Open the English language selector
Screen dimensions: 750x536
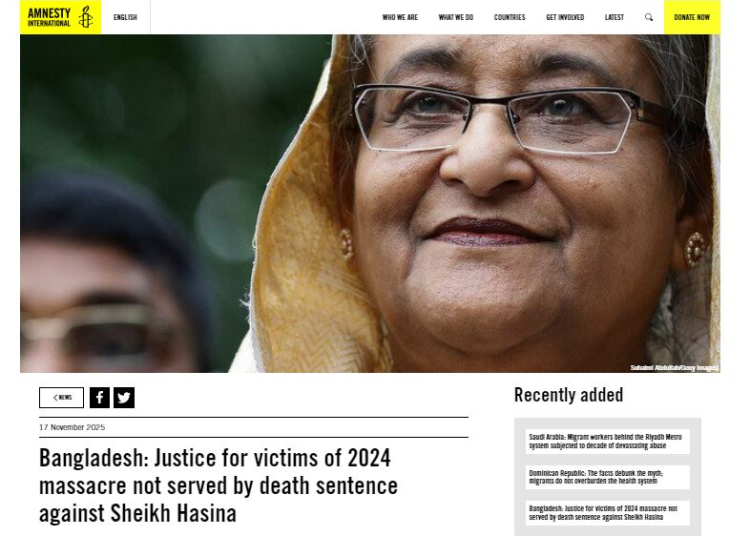point(125,17)
